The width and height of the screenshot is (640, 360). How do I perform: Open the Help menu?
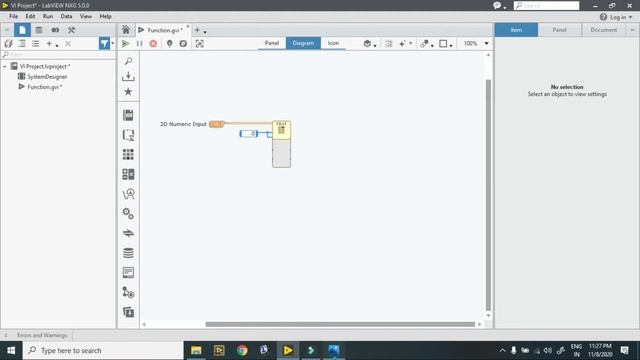coord(105,16)
